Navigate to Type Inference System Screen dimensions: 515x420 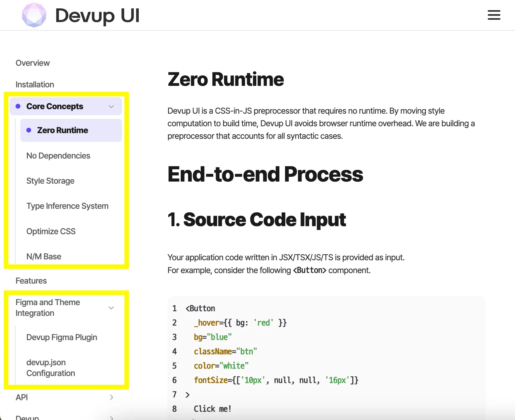67,206
